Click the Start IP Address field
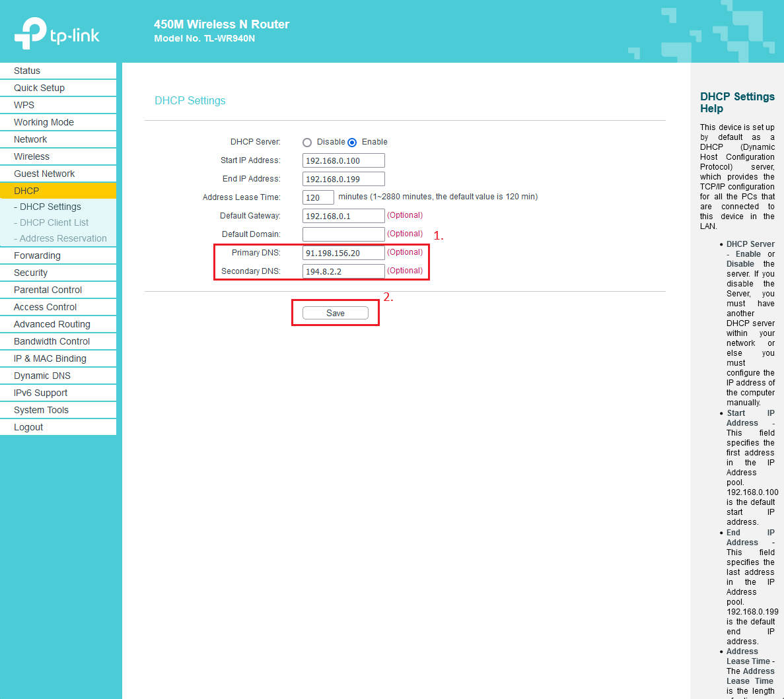This screenshot has height=699, width=784. coord(343,160)
